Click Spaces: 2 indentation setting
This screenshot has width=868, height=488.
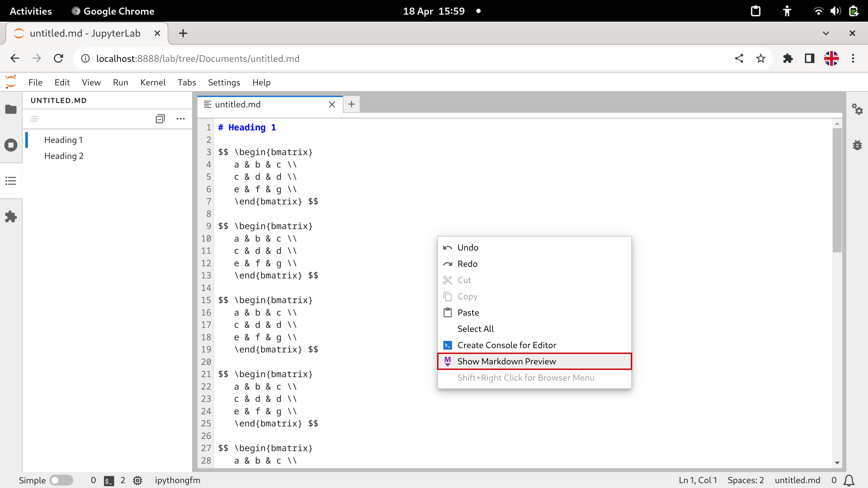coord(745,480)
